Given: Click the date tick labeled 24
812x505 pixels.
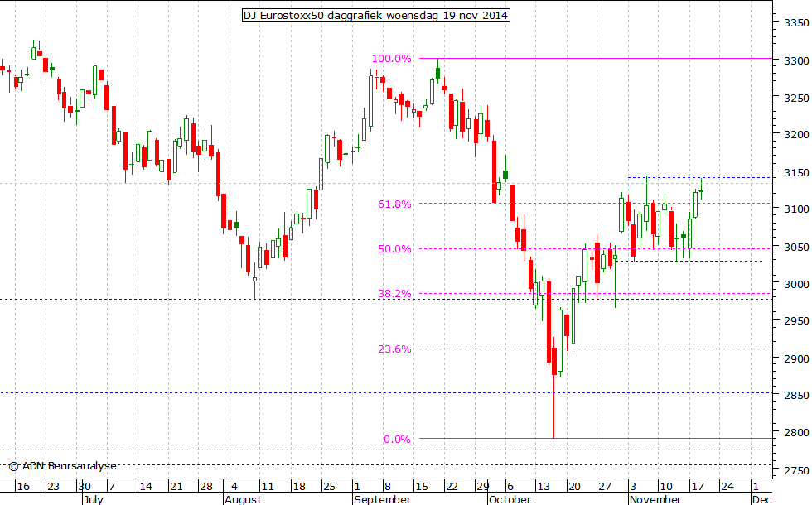Looking at the screenshot, I should (727, 487).
